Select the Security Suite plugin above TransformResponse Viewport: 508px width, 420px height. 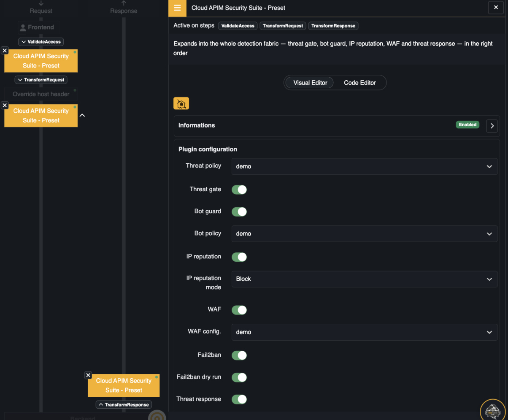[x=124, y=385]
